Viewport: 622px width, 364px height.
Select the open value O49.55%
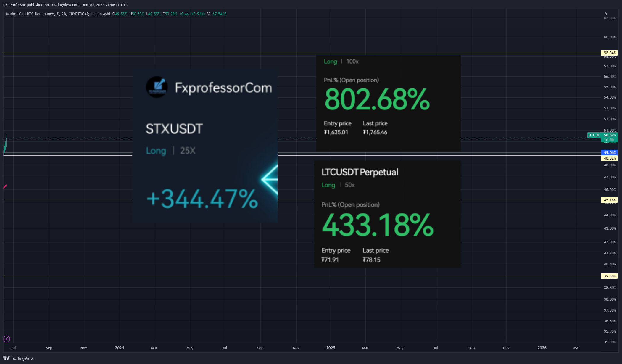click(120, 14)
